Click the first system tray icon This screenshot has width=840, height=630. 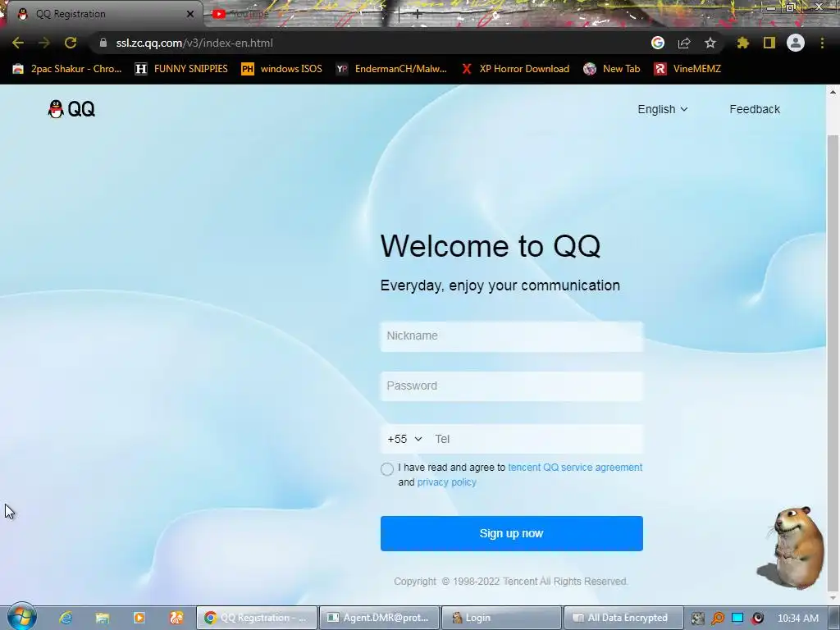pos(697,619)
